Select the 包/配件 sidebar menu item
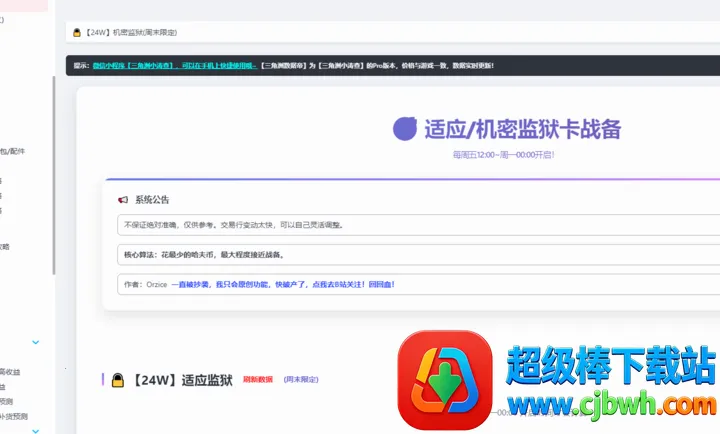Screen dimensions: 720x434 [x=13, y=151]
